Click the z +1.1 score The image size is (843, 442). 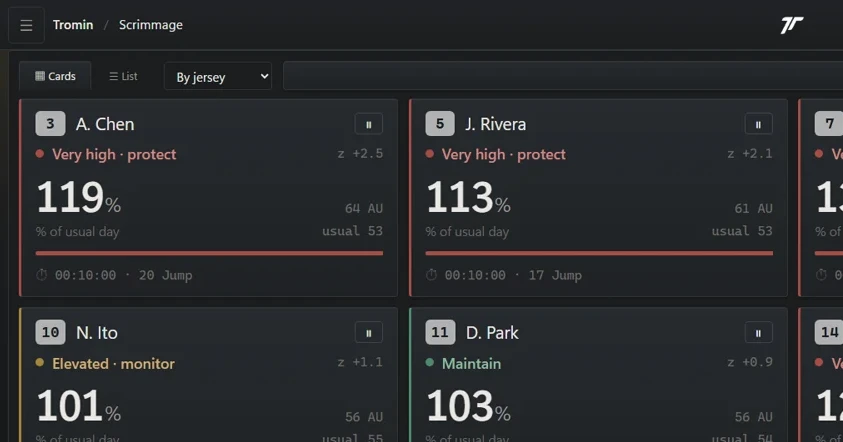[360, 362]
